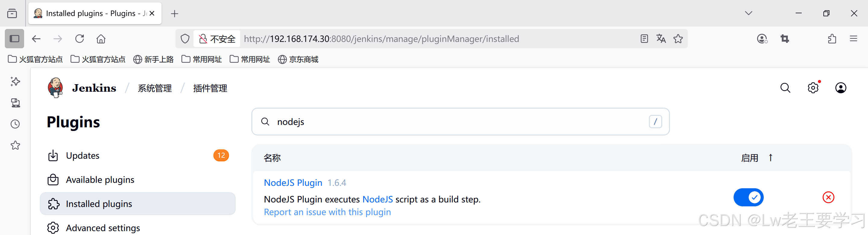Open the NodeJS Plugin link
868x235 pixels.
293,183
